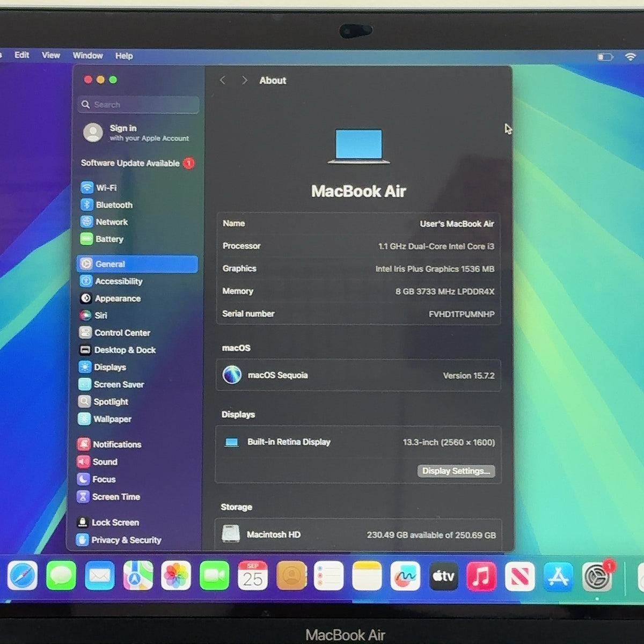Open Mail from the Dock
644x644 pixels.
pyautogui.click(x=100, y=576)
